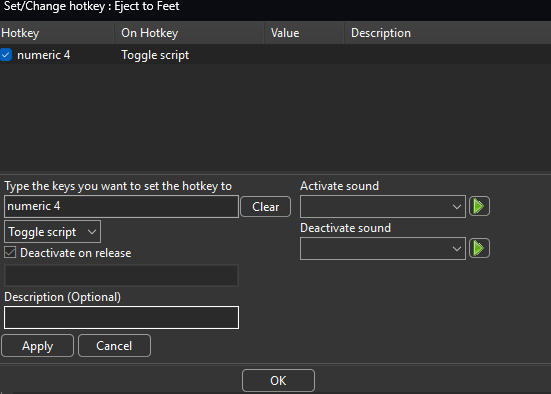Select the numeric 4 entry in the hotkey list

[44, 55]
